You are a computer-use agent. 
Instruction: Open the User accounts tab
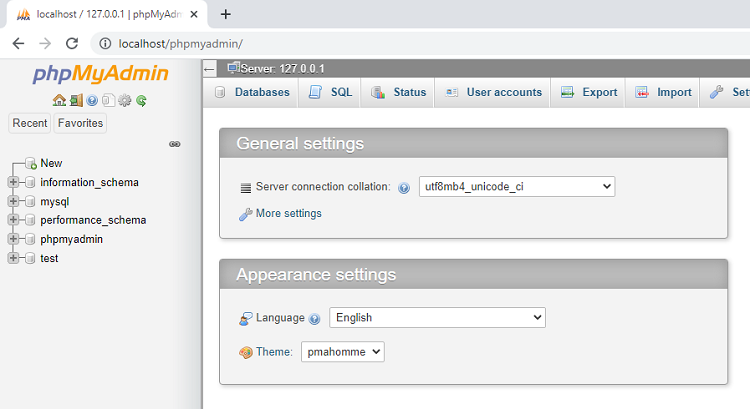[x=493, y=92]
